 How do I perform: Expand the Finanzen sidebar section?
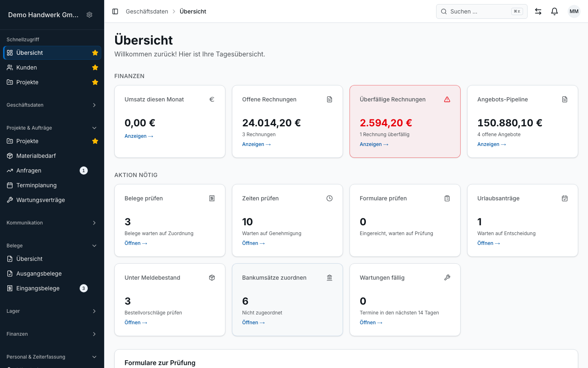[52, 334]
